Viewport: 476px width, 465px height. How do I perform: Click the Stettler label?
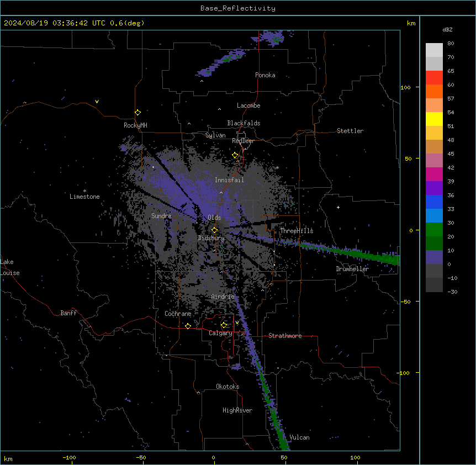coord(350,131)
